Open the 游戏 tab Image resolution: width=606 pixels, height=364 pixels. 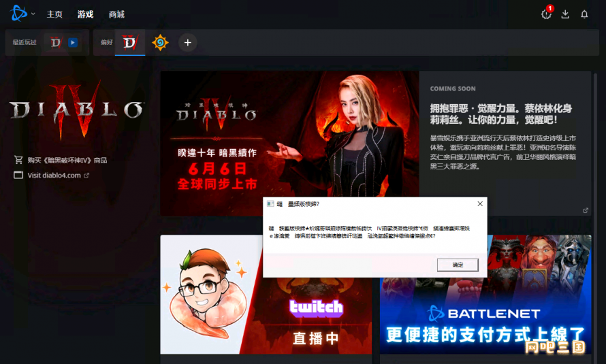click(85, 14)
